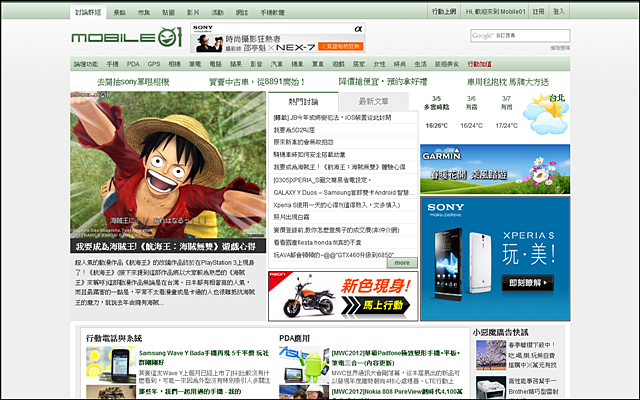Click the 海賊無雙 game article headline
This screenshot has width=640, height=400.
pyautogui.click(x=165, y=247)
